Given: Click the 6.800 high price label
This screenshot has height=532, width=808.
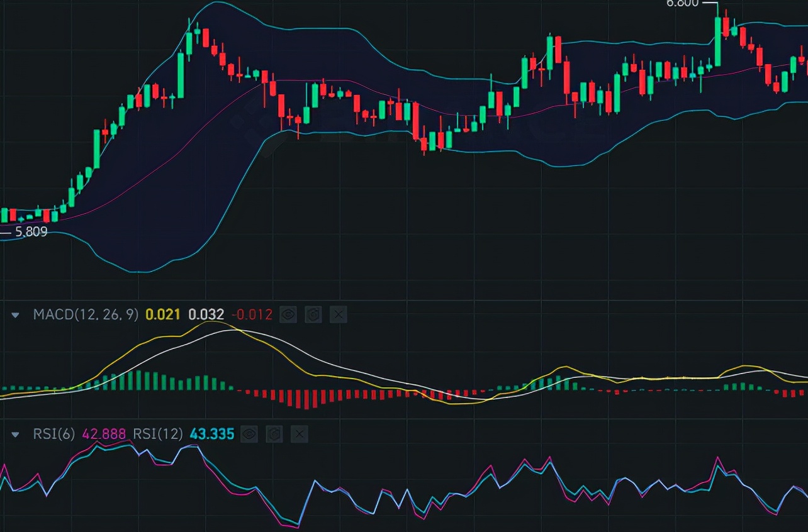Looking at the screenshot, I should 683,3.
